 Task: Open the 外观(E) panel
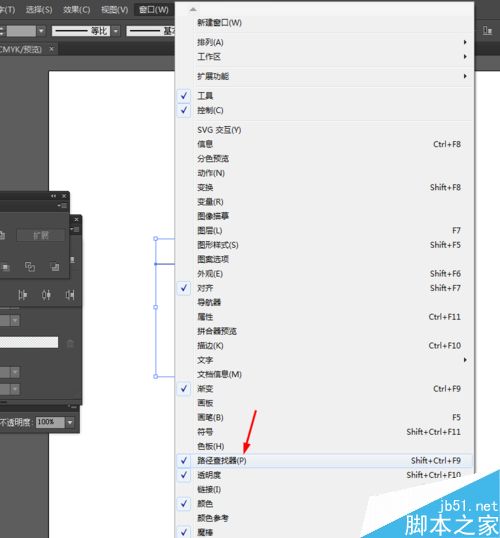[324, 274]
